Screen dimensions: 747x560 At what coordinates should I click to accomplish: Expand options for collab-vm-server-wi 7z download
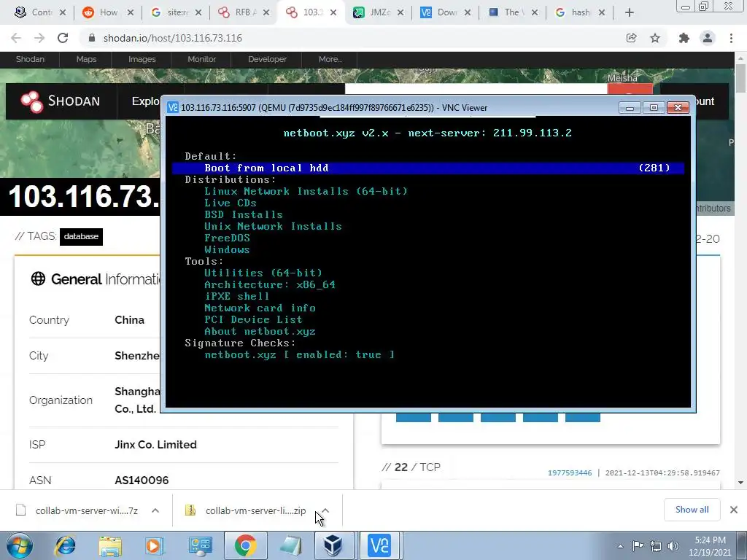point(155,510)
